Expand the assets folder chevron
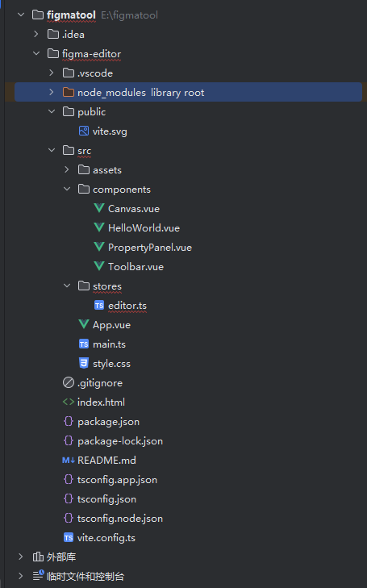Image resolution: width=367 pixels, height=588 pixels. click(67, 169)
